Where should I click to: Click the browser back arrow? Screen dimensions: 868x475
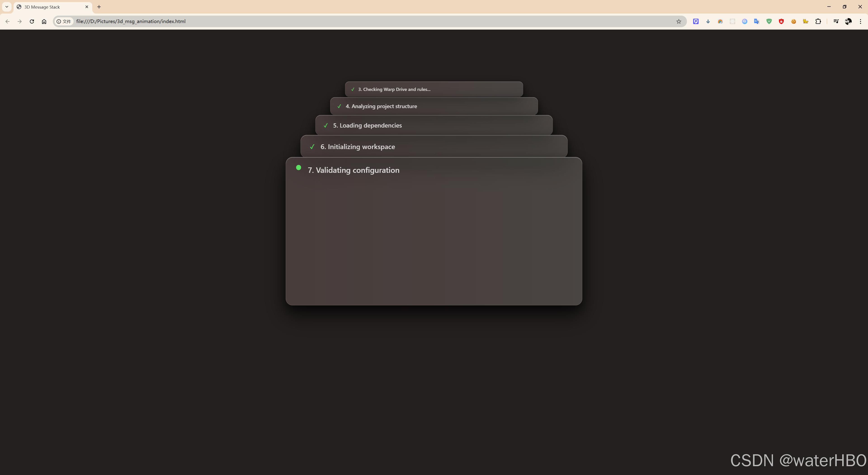[x=7, y=21]
